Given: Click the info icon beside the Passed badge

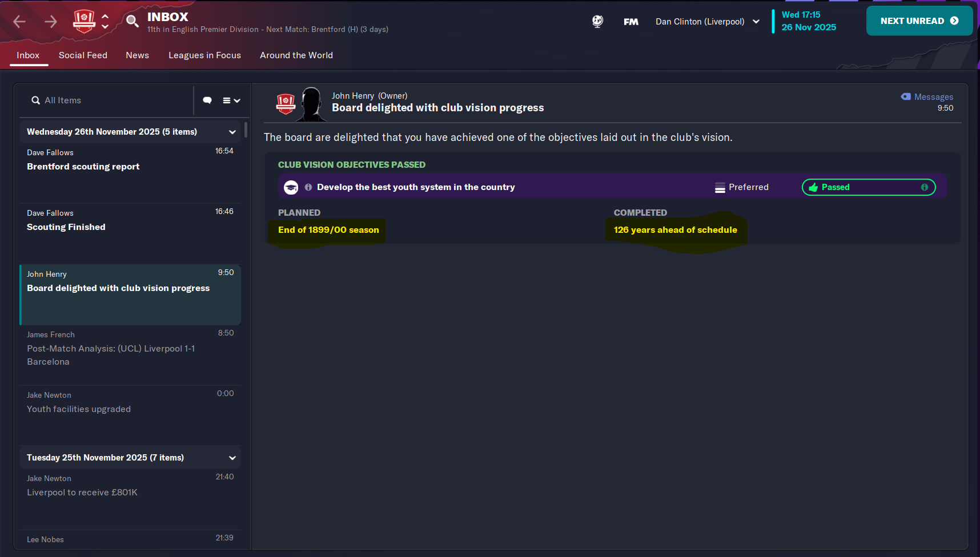Looking at the screenshot, I should (x=925, y=187).
